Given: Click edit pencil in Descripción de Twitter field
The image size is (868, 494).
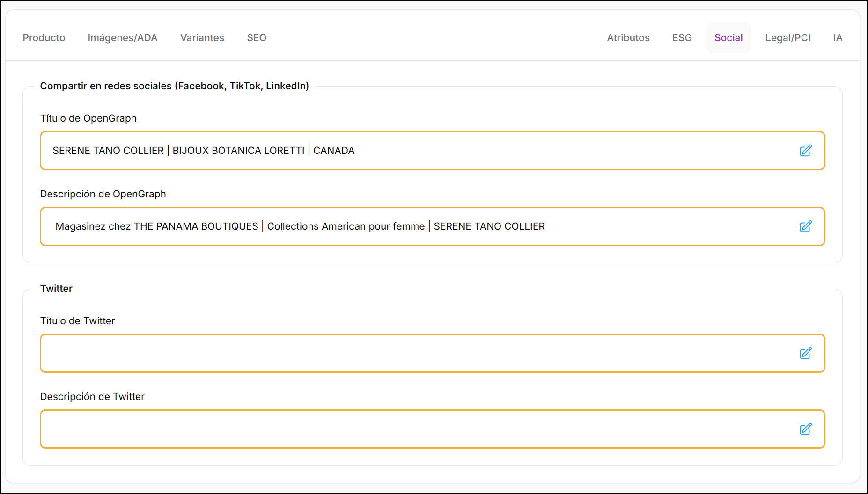Looking at the screenshot, I should tap(805, 429).
